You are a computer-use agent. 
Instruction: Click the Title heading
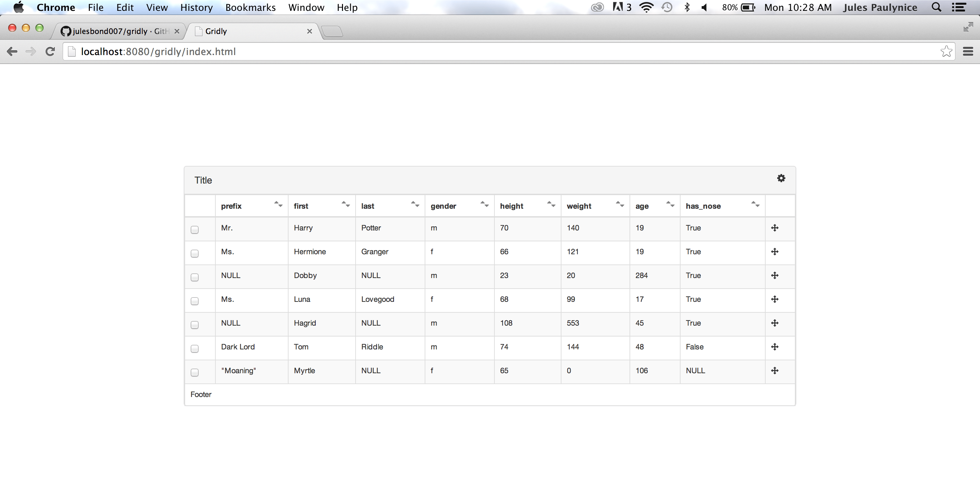(203, 180)
